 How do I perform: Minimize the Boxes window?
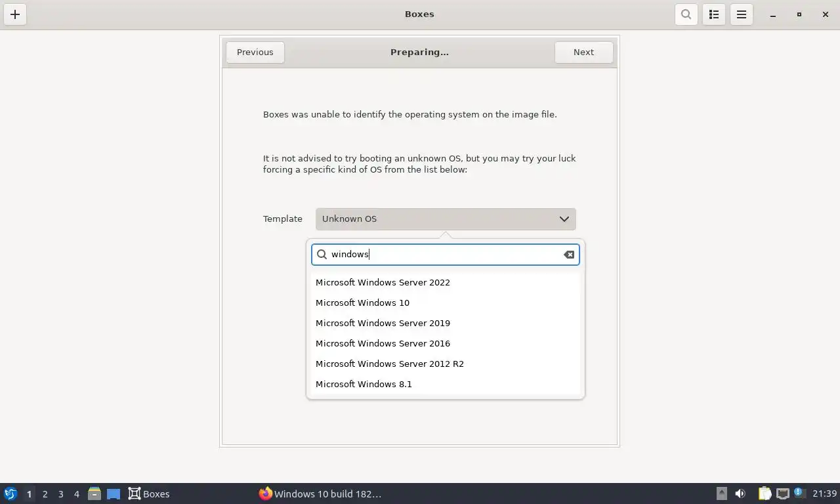click(x=773, y=14)
